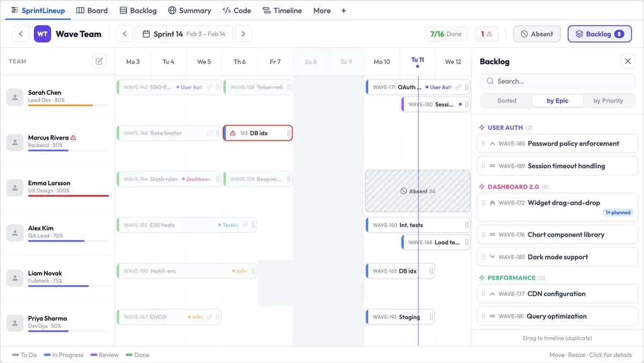Click Priya Sharma's avatar icon
Screen dimensions: 644x363
pos(14,323)
